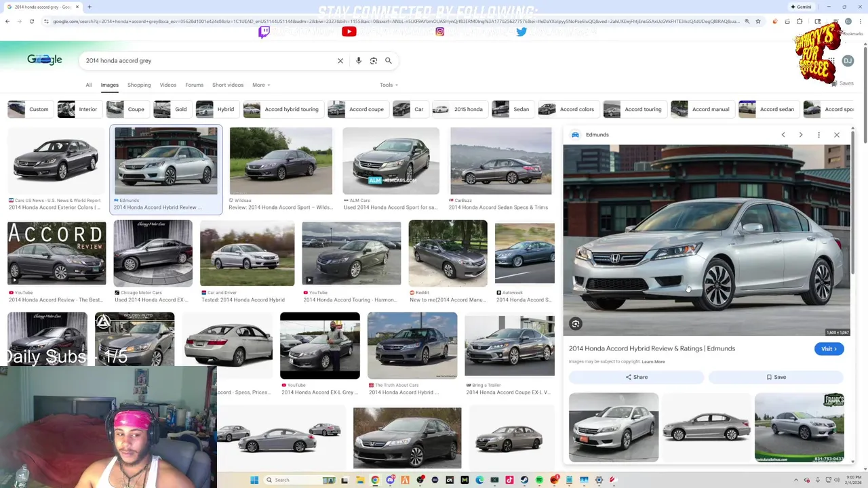Open Microsoft Edge from taskbar
Screen dimensions: 868x488
click(x=479, y=480)
